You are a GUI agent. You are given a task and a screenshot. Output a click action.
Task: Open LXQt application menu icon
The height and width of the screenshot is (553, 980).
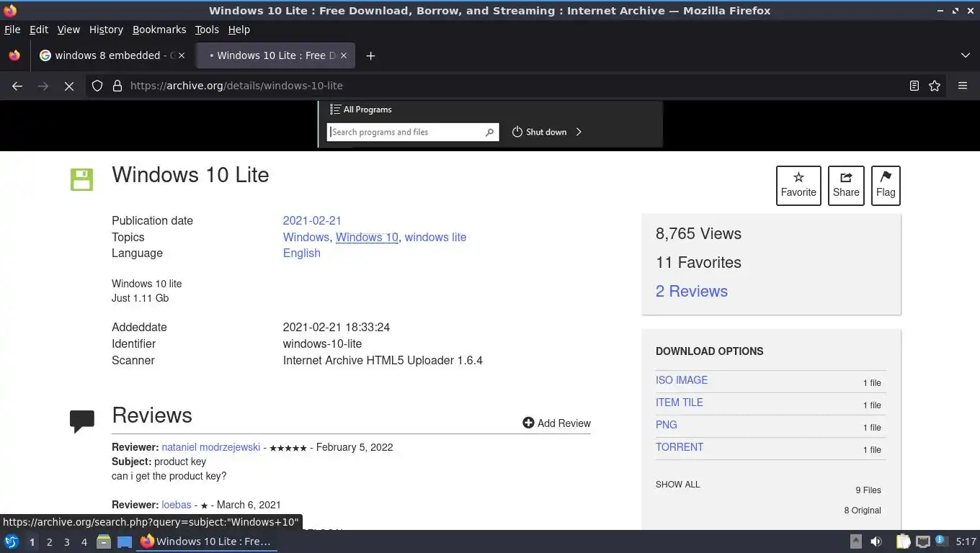coord(11,541)
